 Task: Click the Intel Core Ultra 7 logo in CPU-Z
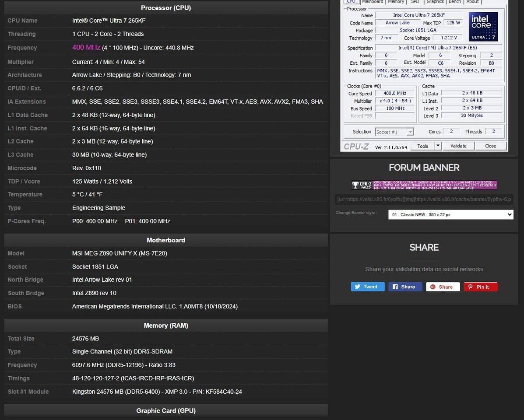tap(483, 26)
